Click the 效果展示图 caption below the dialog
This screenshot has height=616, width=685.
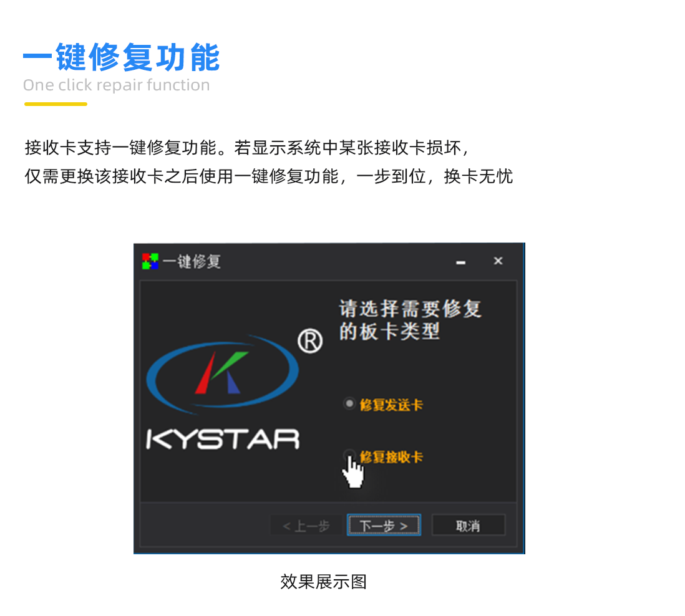tap(323, 582)
